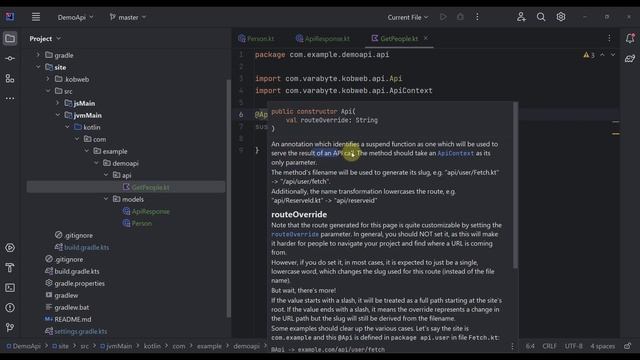Screen dimensions: 640x360
Task: Open the Problems tool window
Action: point(10,308)
